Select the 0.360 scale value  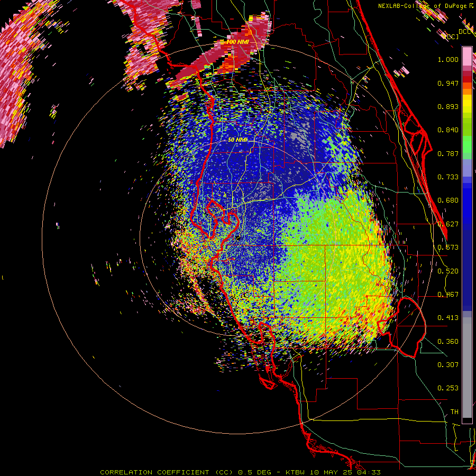tap(448, 342)
